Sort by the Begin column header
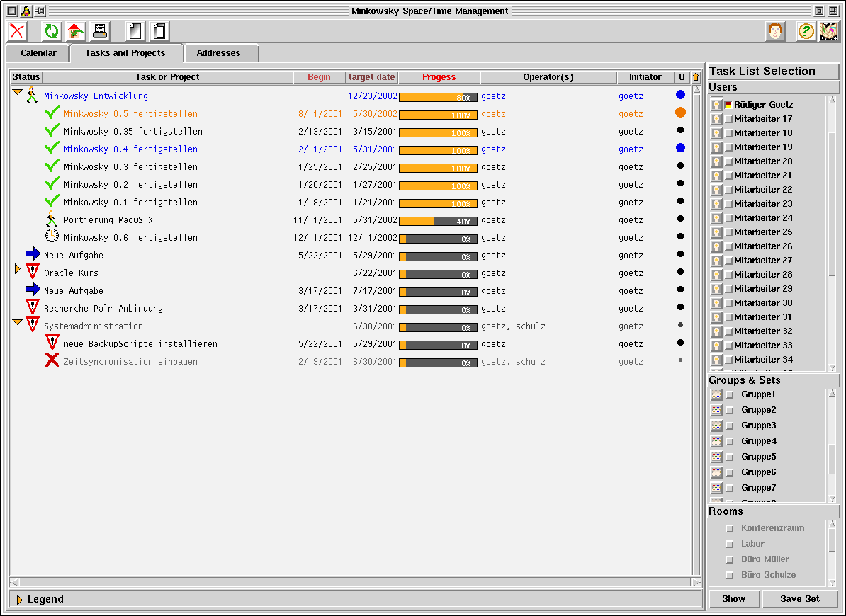846x616 pixels. tap(320, 77)
